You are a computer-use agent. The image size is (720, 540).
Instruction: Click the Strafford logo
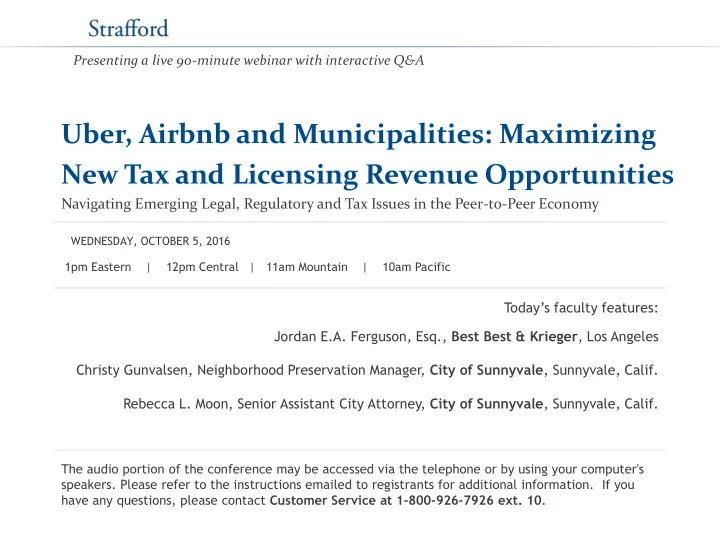[128, 28]
